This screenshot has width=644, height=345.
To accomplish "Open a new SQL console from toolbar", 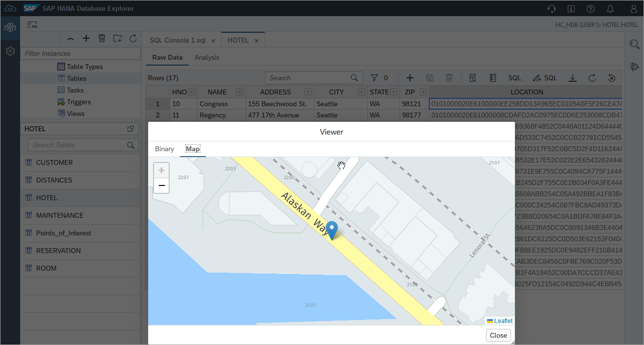I will [x=32, y=24].
